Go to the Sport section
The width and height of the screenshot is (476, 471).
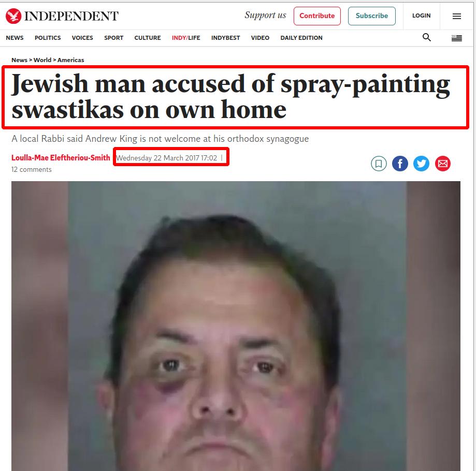tap(113, 38)
